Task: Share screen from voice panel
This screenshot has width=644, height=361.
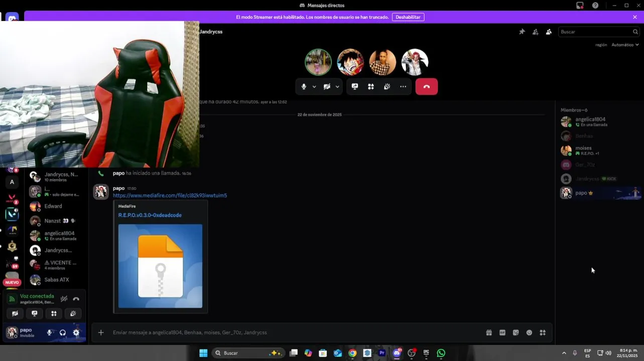Action: (x=35, y=313)
